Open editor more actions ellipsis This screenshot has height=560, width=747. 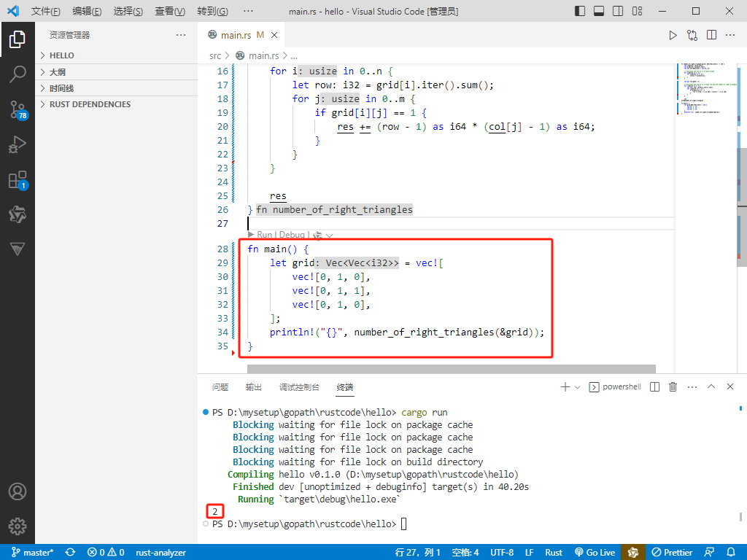pyautogui.click(x=730, y=35)
